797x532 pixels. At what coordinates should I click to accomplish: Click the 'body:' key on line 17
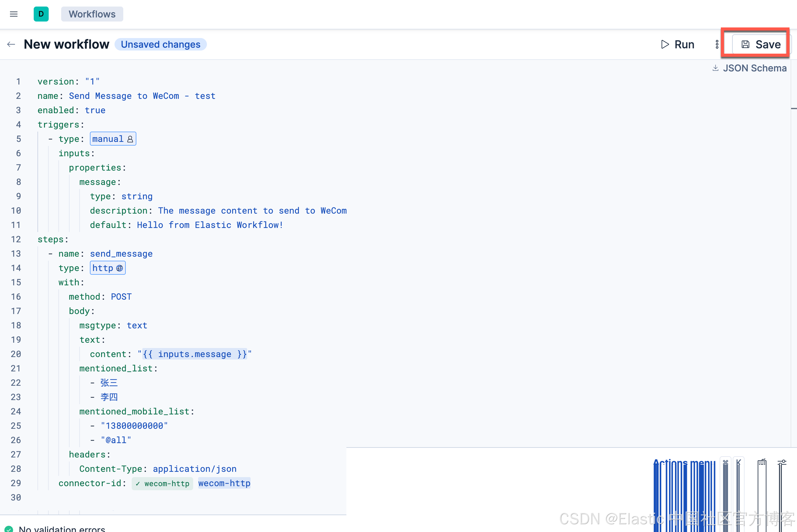coord(81,311)
